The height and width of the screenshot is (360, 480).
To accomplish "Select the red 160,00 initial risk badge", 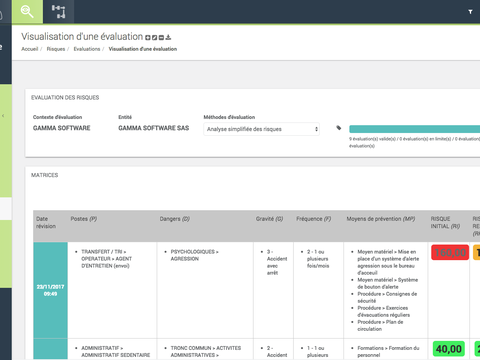I will [450, 252].
